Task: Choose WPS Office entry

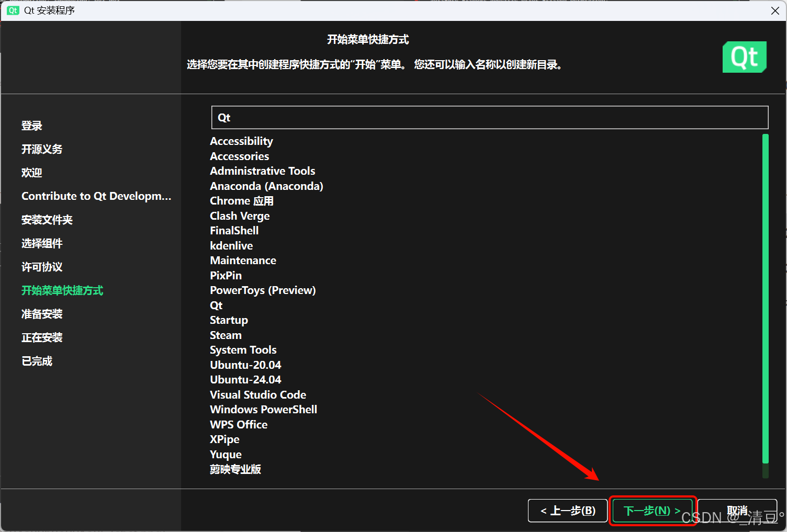Action: pyautogui.click(x=239, y=425)
